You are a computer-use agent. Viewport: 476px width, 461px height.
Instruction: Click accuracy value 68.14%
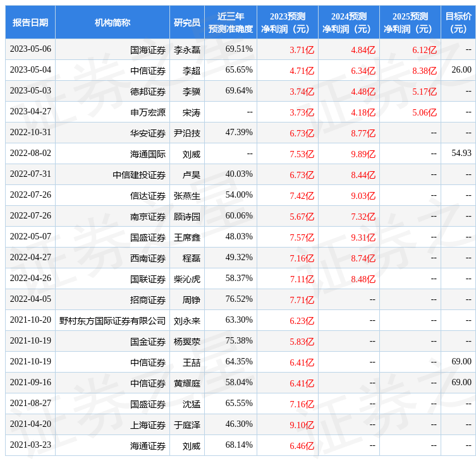point(239,445)
